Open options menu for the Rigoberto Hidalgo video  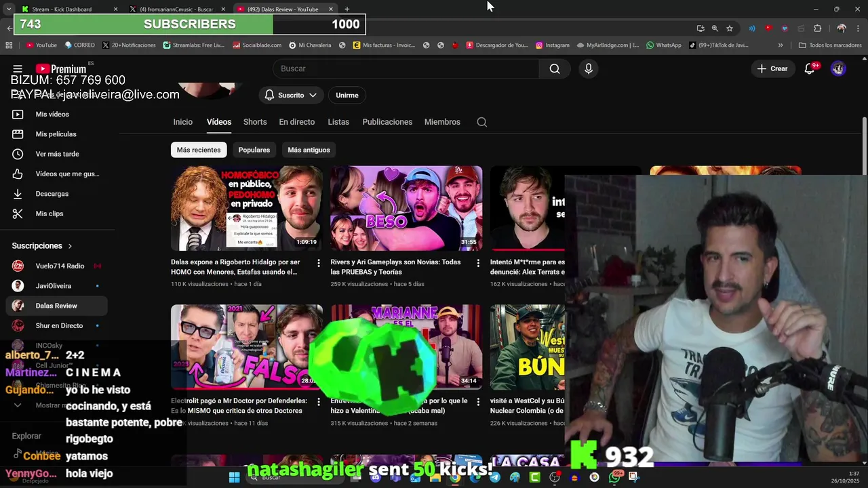click(318, 263)
